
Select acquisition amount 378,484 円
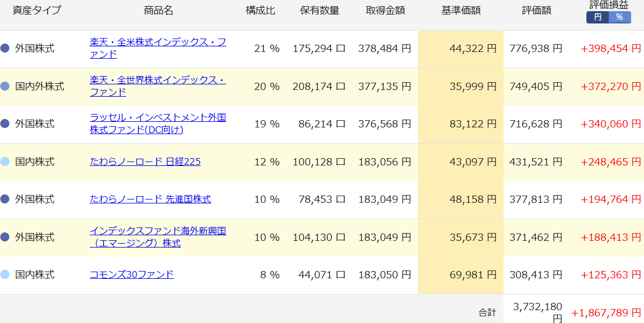[x=384, y=49]
